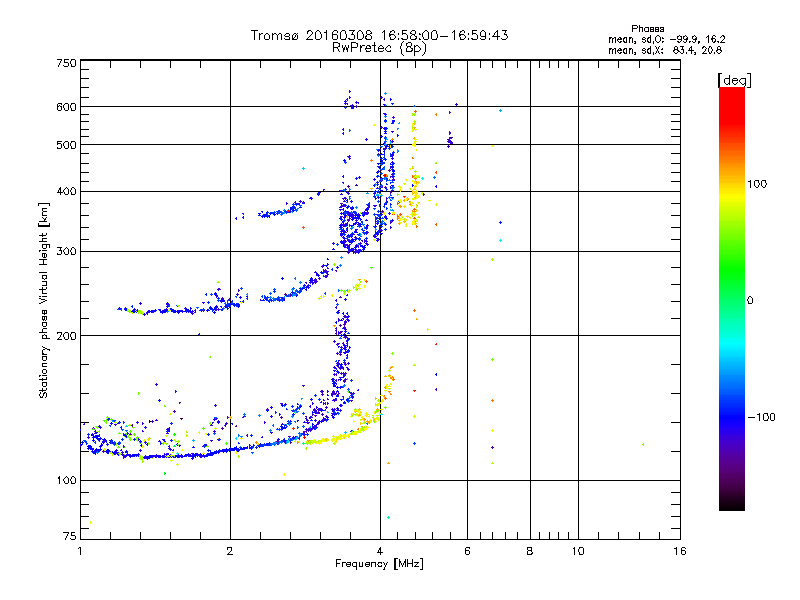Click the 'Frequency [MHz]' axis label
Screen dimensions: 800x600
pyautogui.click(x=379, y=564)
